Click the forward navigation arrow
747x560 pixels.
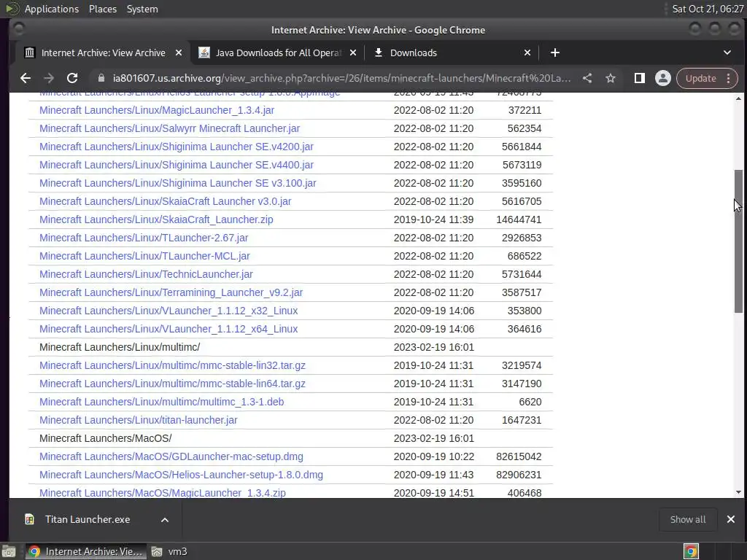(49, 78)
